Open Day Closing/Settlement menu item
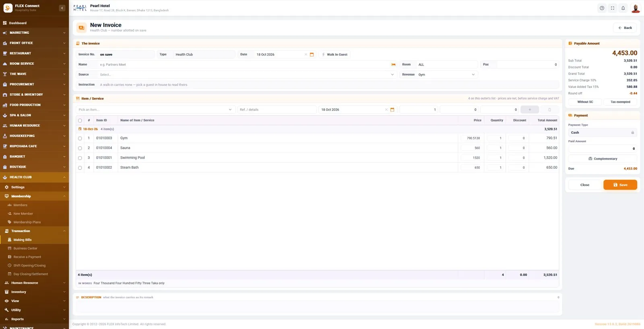Screen dimensions: 644x329 click(x=34, y=274)
